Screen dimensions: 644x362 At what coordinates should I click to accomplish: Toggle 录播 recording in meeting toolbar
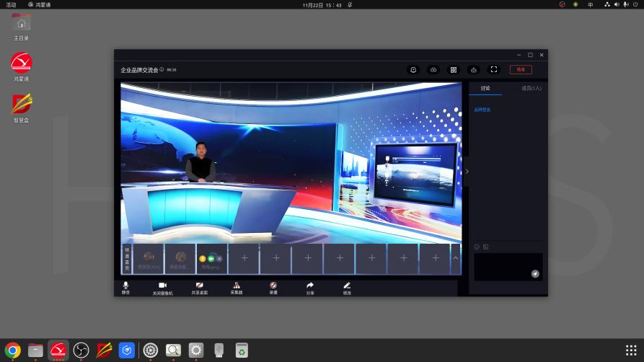(273, 288)
